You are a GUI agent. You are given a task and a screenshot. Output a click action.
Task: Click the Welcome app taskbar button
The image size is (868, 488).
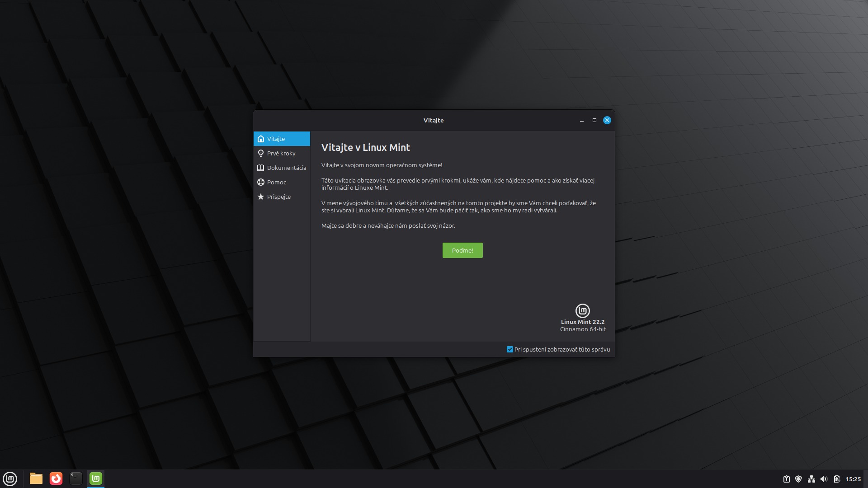[96, 479]
